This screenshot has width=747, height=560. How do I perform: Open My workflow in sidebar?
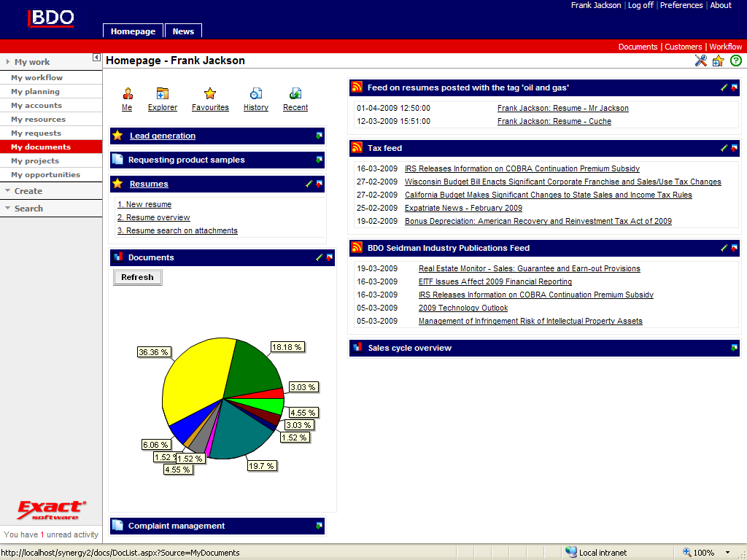point(51,77)
